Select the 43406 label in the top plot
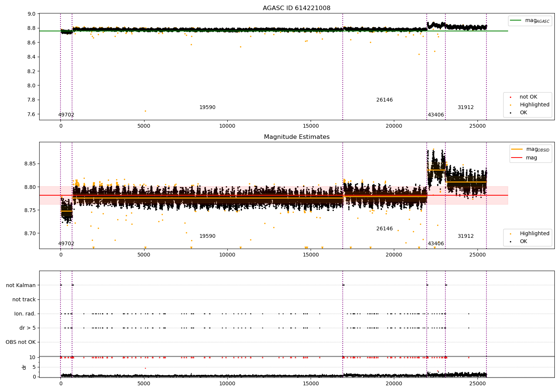560x392 pixels. (436, 115)
